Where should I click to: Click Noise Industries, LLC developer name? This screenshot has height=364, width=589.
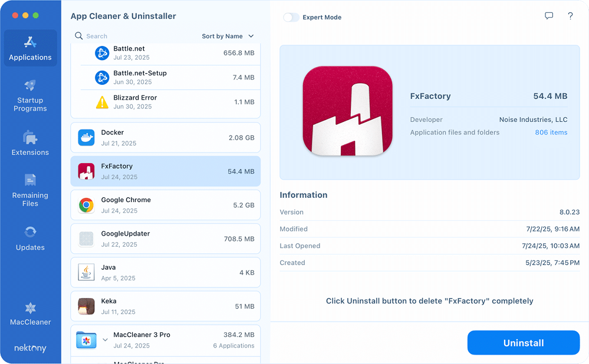point(533,120)
